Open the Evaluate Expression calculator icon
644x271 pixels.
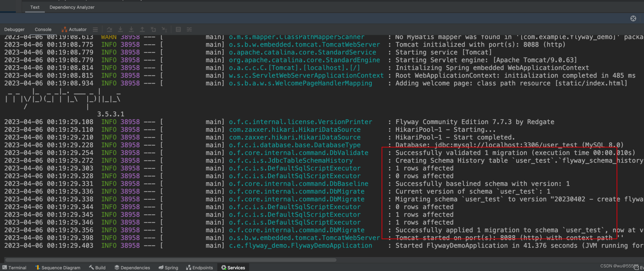178,29
